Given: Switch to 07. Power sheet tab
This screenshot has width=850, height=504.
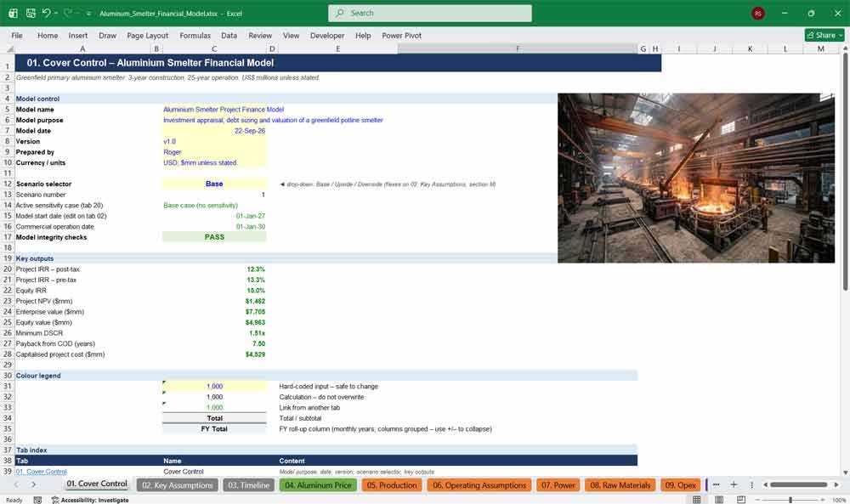Looking at the screenshot, I should click(558, 485).
